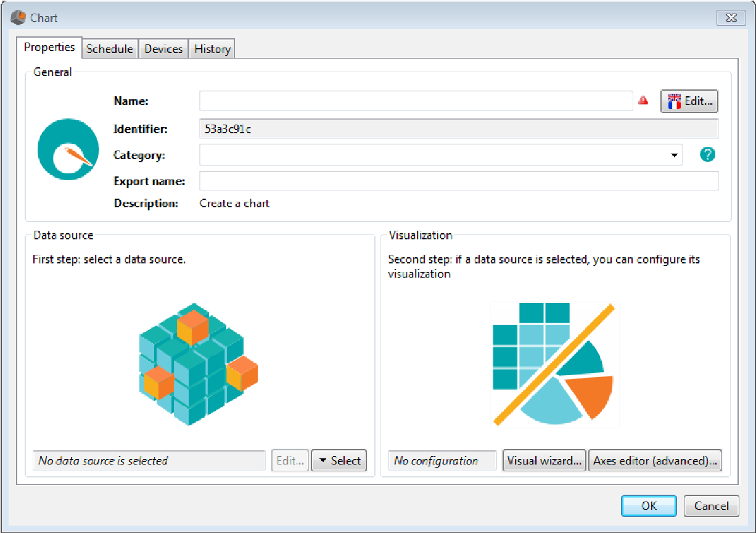Open the Properties tab
This screenshot has height=533, width=756.
[x=49, y=48]
